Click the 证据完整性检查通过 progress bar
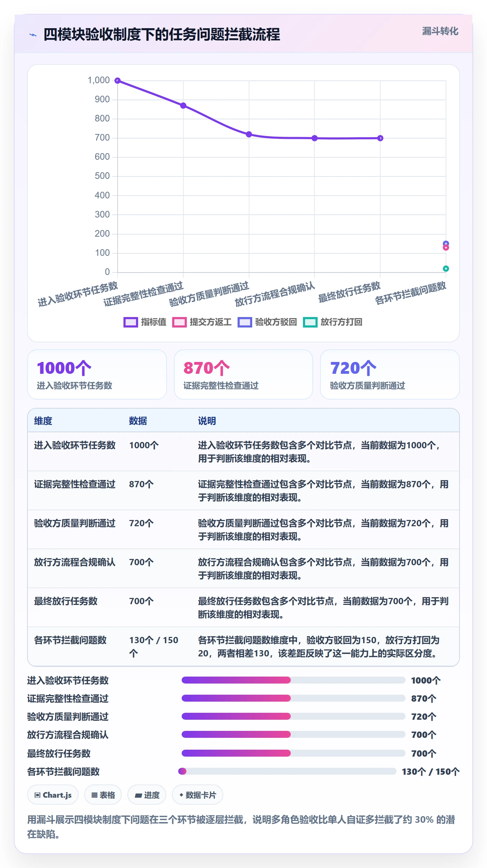 click(x=294, y=698)
